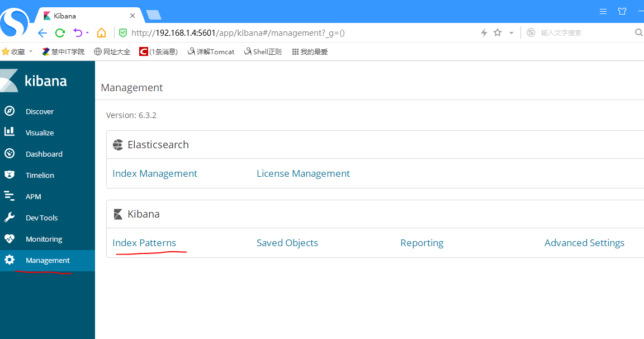Open Advanced Settings link

[584, 243]
